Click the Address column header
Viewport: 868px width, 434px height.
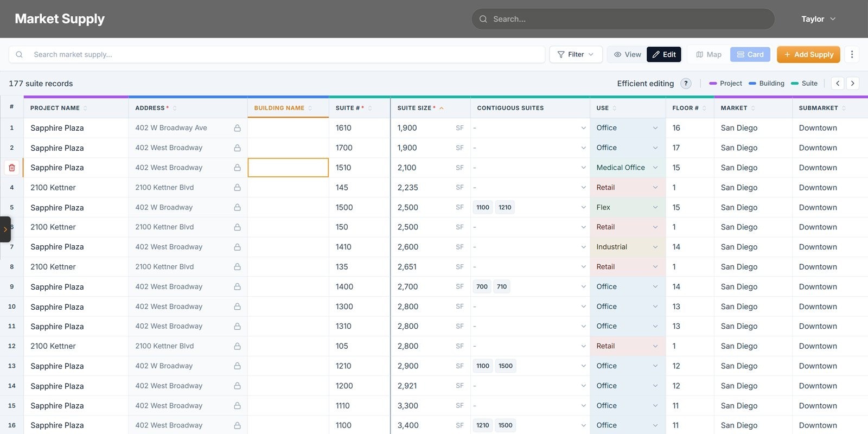[188, 108]
